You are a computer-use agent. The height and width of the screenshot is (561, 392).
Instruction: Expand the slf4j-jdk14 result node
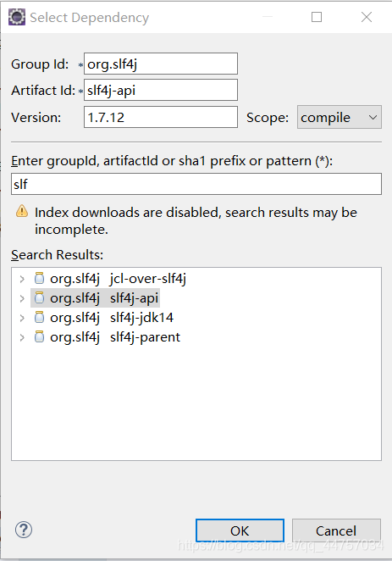point(22,318)
